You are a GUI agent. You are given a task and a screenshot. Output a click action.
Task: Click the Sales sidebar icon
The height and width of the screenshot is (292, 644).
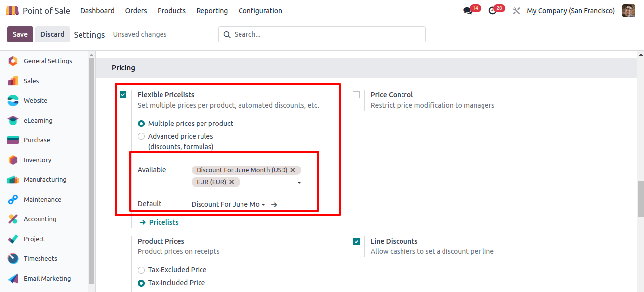(x=13, y=81)
